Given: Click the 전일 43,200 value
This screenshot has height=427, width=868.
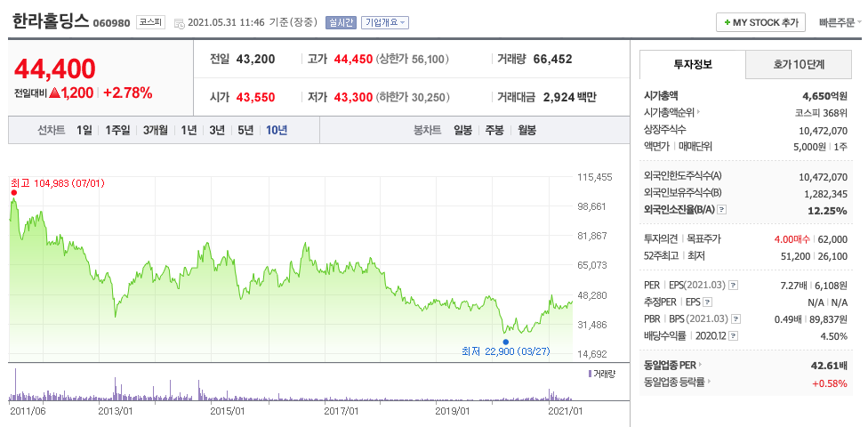Looking at the screenshot, I should [x=255, y=60].
